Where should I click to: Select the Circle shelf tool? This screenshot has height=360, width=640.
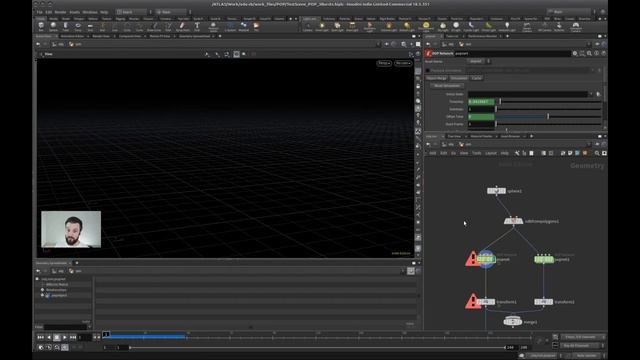coord(127,27)
